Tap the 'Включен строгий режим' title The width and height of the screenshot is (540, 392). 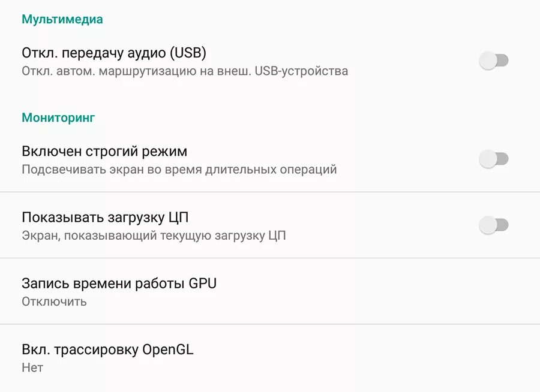pyautogui.click(x=104, y=151)
